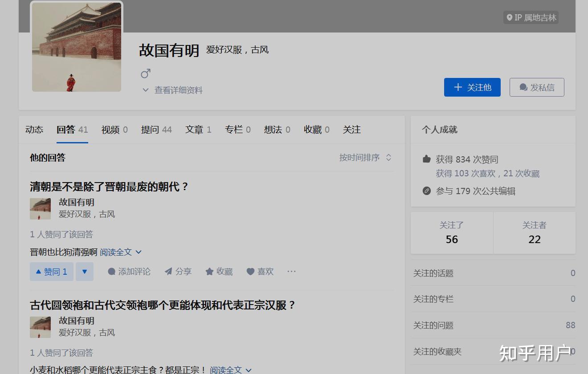
Task: Go to the 提问 44 tab
Action: tap(156, 130)
